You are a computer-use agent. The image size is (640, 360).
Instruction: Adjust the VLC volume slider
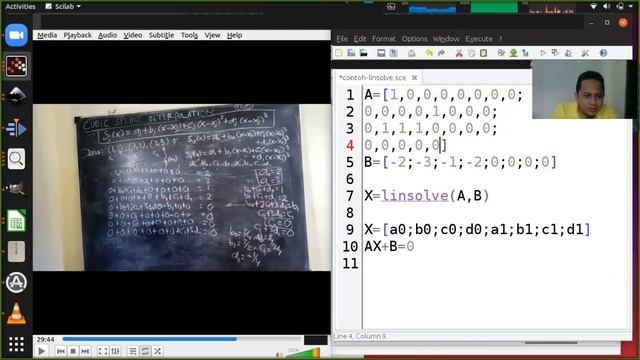[304, 353]
